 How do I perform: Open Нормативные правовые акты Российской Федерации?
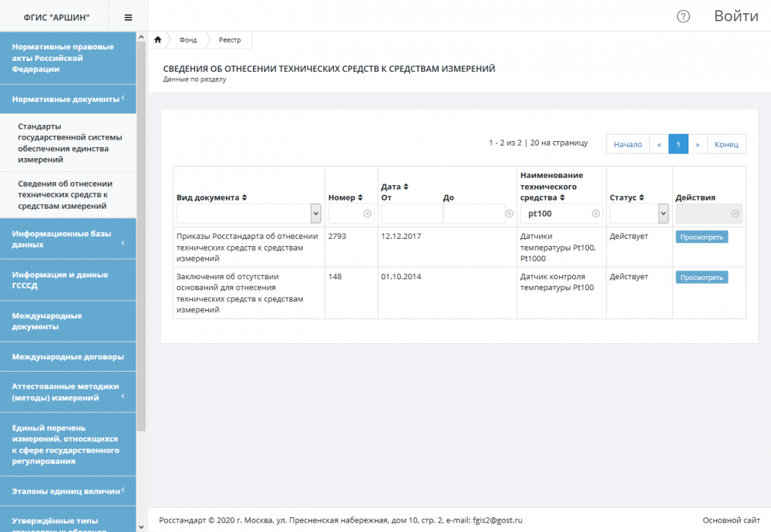(68, 58)
